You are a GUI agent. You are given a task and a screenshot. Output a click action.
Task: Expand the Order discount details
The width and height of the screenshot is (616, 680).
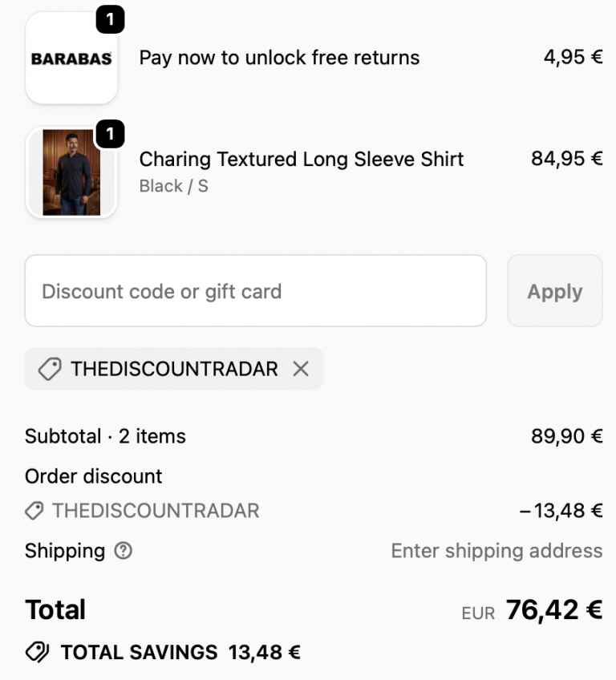point(94,476)
